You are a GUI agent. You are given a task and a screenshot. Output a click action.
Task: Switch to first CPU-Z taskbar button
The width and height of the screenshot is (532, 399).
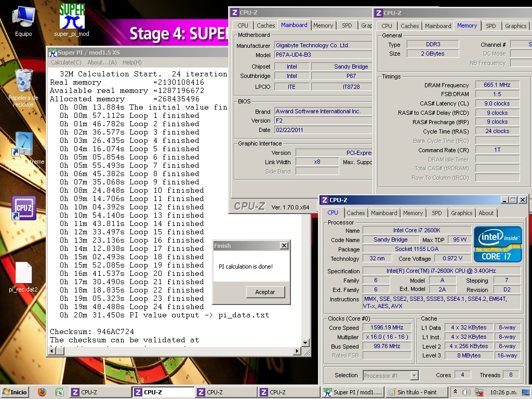pos(100,392)
